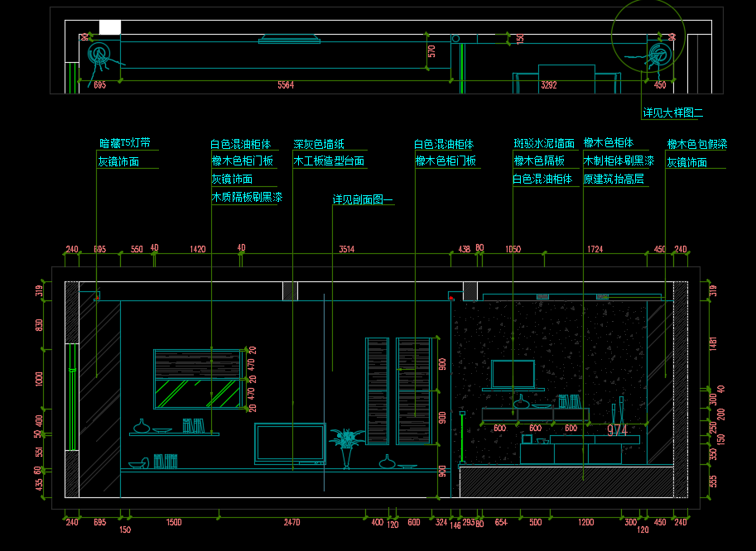Select the 1420 dimension text

point(198,249)
